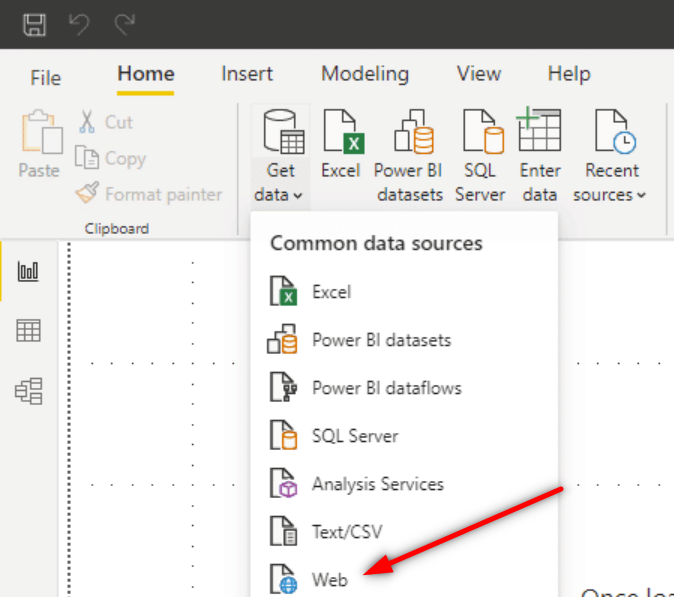Click Power BI datasets ribbon button
674x597 pixels.
tap(408, 156)
